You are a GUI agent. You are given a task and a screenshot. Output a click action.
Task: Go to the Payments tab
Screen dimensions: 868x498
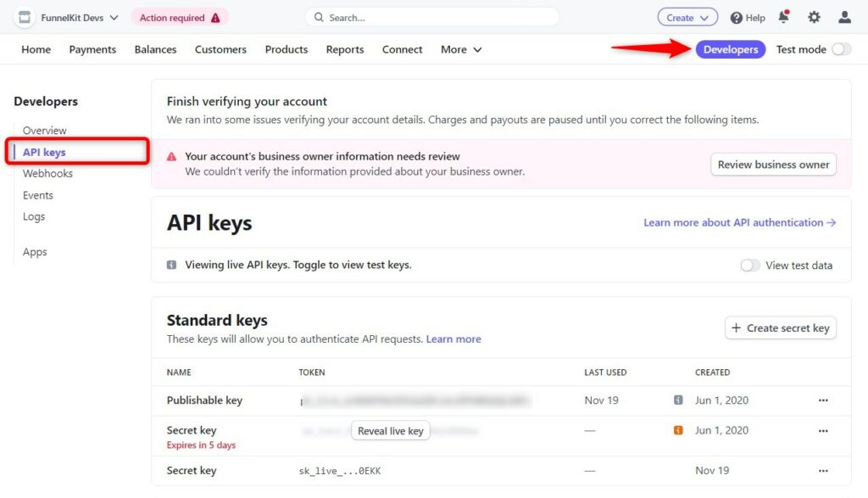coord(92,49)
